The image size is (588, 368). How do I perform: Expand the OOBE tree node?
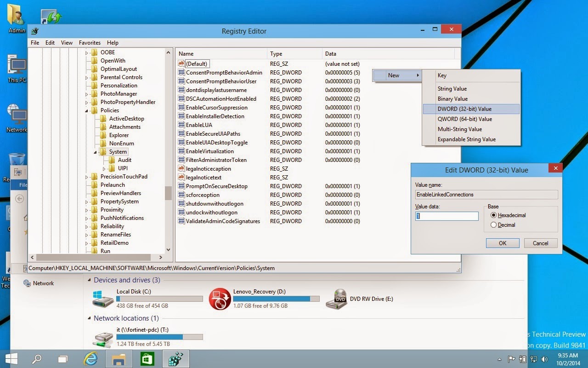(87, 52)
